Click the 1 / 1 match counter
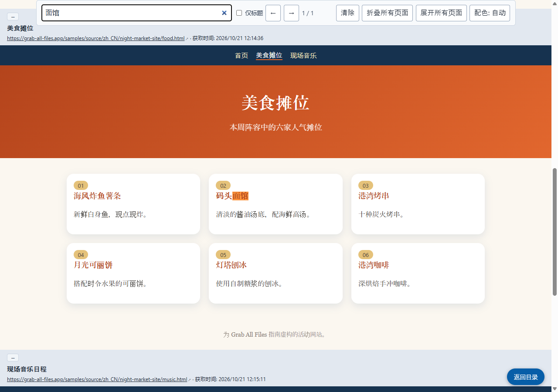The width and height of the screenshot is (558, 392). (x=308, y=13)
